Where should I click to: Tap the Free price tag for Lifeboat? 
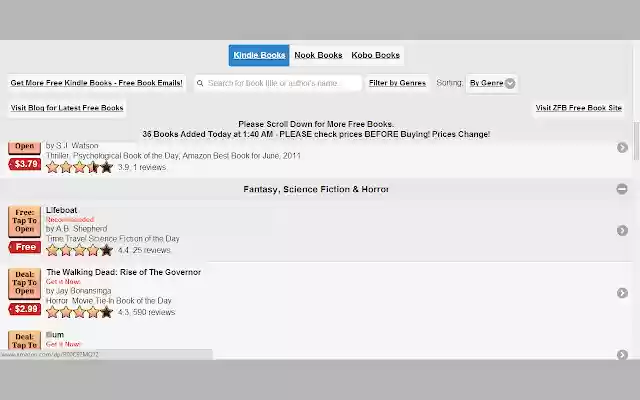tap(25, 247)
